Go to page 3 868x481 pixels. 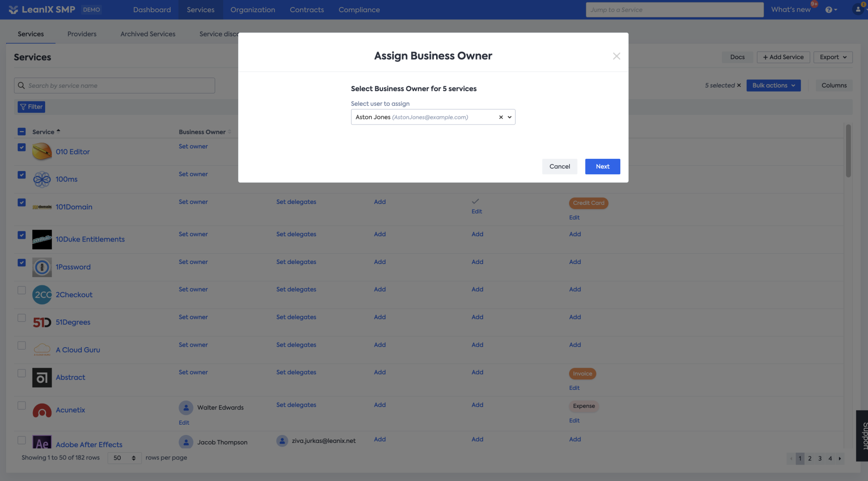820,458
